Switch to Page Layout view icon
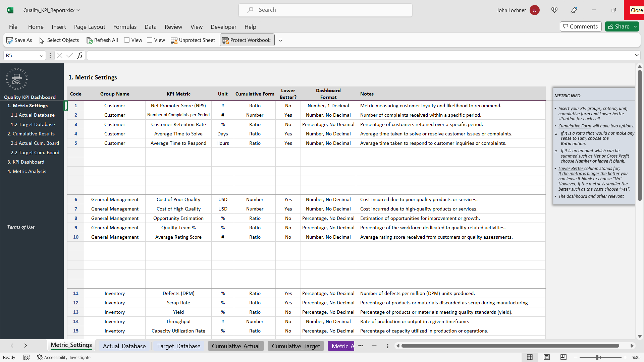Image resolution: width=644 pixels, height=362 pixels. (546, 357)
